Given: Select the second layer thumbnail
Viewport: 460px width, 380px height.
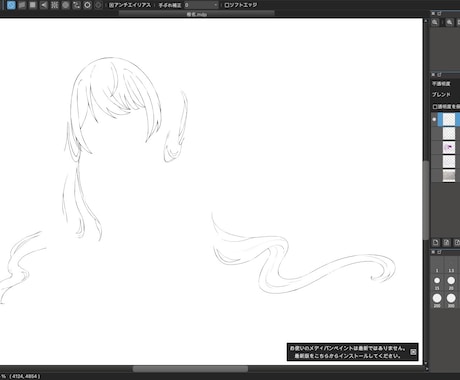Looking at the screenshot, I should (x=449, y=133).
